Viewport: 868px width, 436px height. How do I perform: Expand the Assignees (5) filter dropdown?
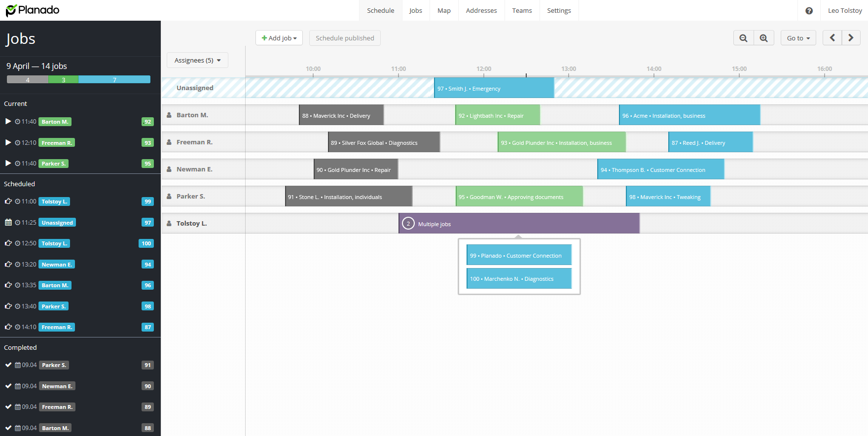point(197,60)
